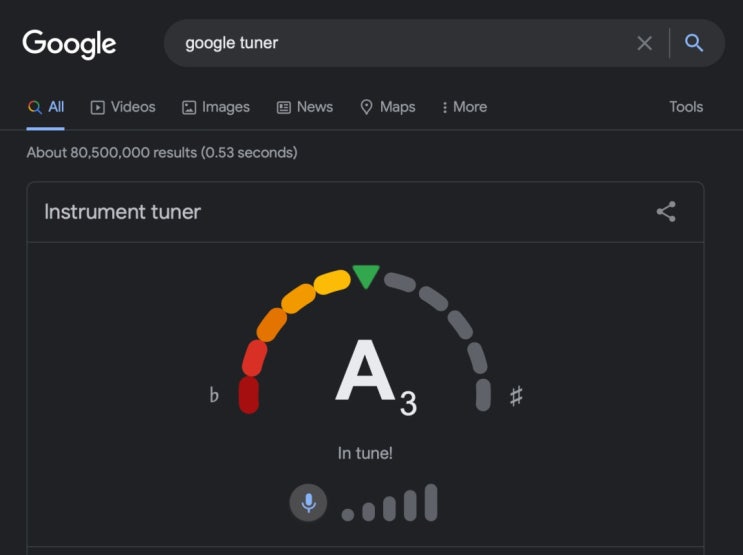Image resolution: width=743 pixels, height=555 pixels.
Task: Click the blue search magnifier icon
Action: [694, 43]
